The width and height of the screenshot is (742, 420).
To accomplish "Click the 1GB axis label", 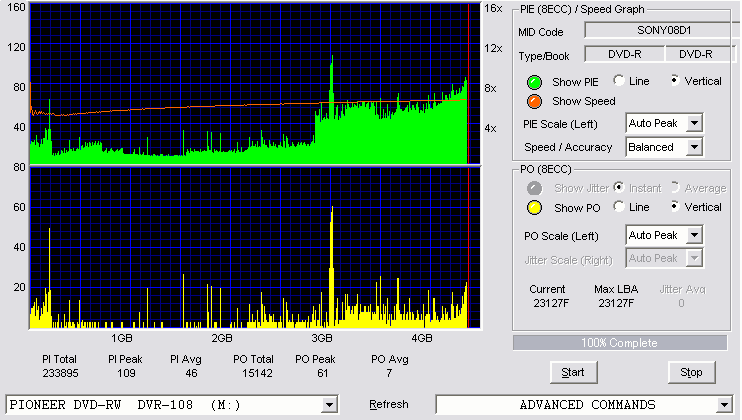I will [122, 338].
